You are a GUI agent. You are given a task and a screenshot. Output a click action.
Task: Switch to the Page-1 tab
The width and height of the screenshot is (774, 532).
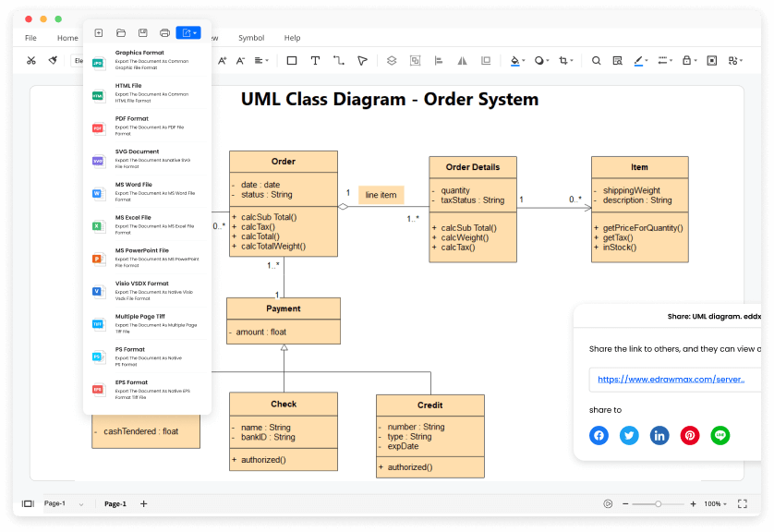115,504
